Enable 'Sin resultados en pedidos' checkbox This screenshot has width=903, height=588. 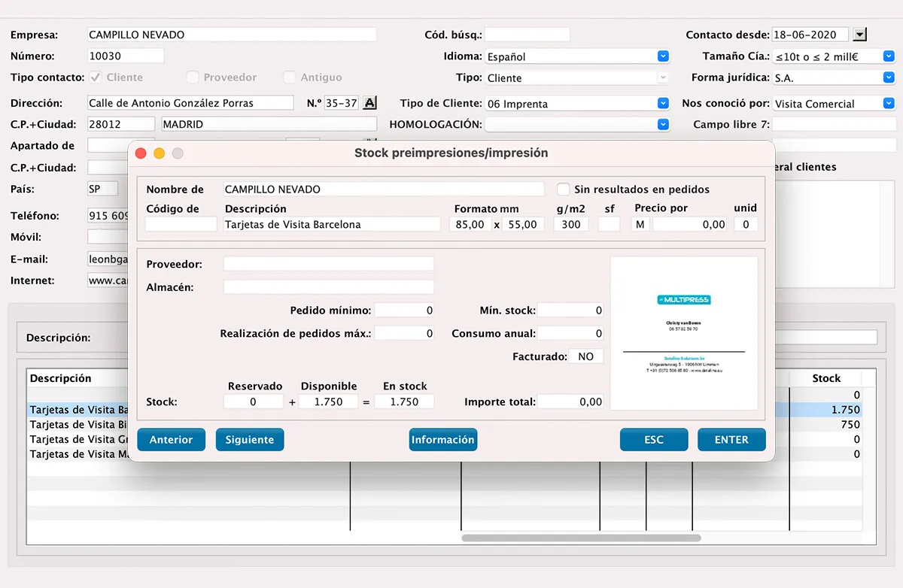coord(563,189)
